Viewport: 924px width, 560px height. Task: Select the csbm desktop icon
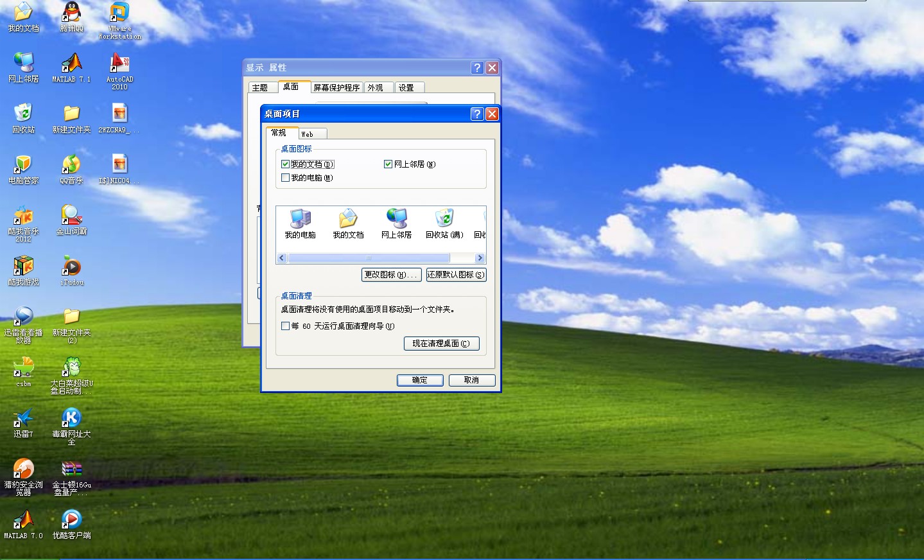pyautogui.click(x=23, y=372)
